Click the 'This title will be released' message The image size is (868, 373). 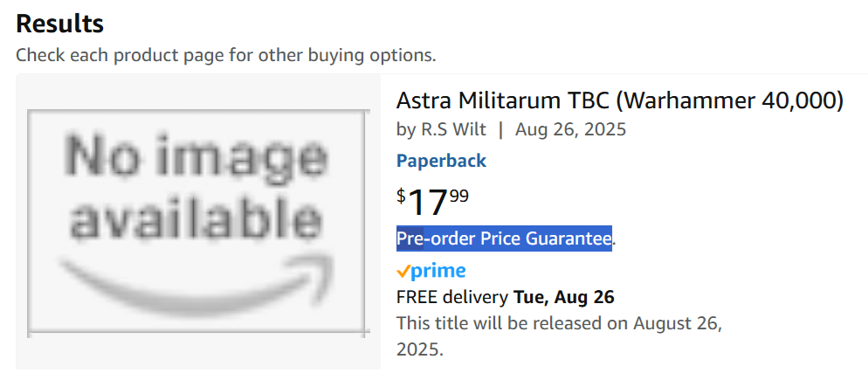click(x=559, y=323)
